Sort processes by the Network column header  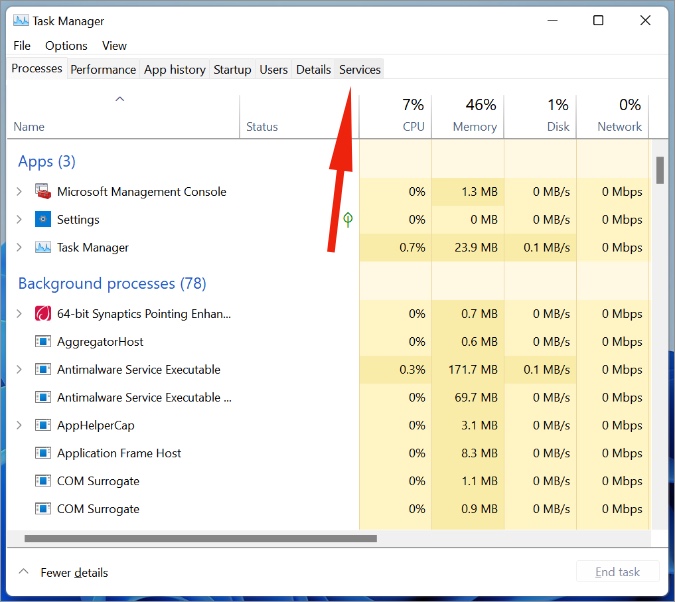point(613,115)
